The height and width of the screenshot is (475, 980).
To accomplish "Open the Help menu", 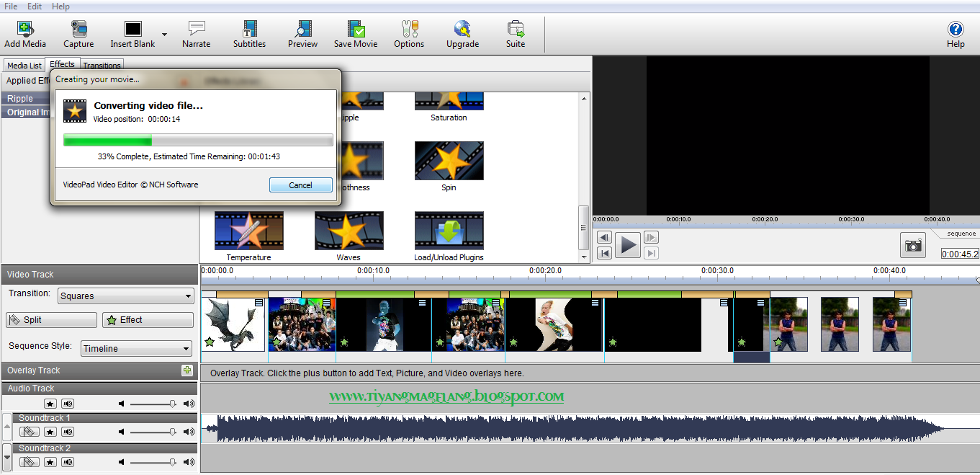I will tap(61, 6).
